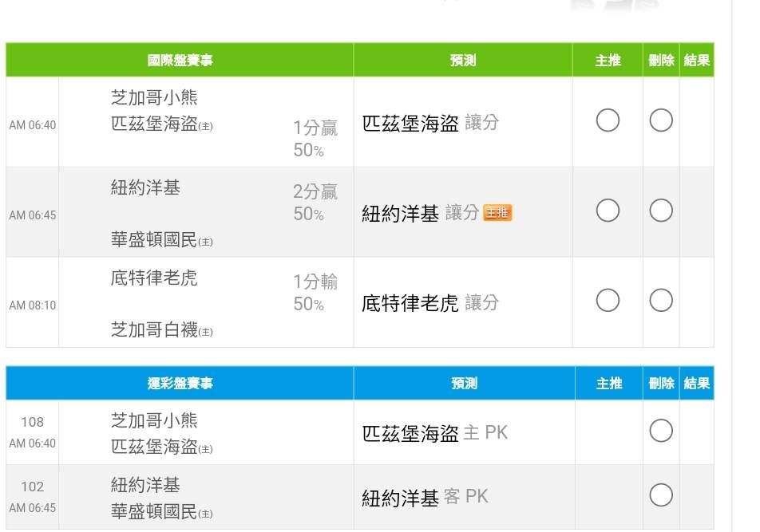Mark 紐約洋基 讓分 as 主推

(608, 211)
